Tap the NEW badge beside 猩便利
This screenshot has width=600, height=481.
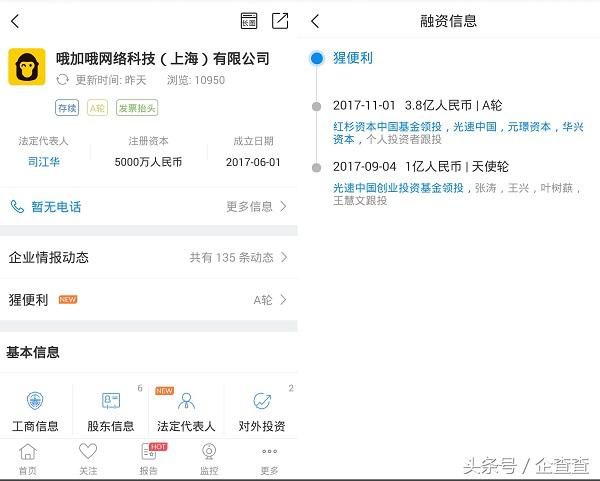click(x=68, y=300)
